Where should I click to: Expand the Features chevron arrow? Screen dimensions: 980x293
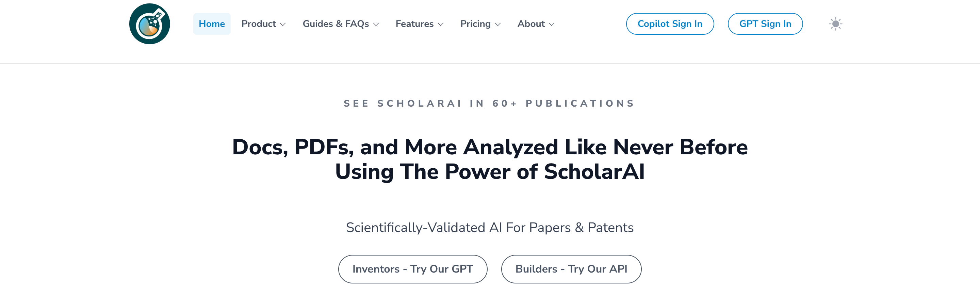coord(441,25)
